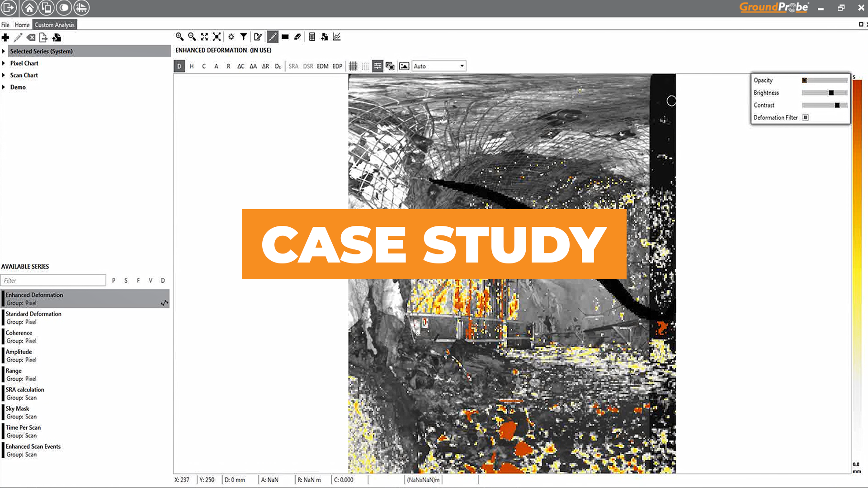Select the eraser tool
868x488 pixels.
[x=297, y=37]
